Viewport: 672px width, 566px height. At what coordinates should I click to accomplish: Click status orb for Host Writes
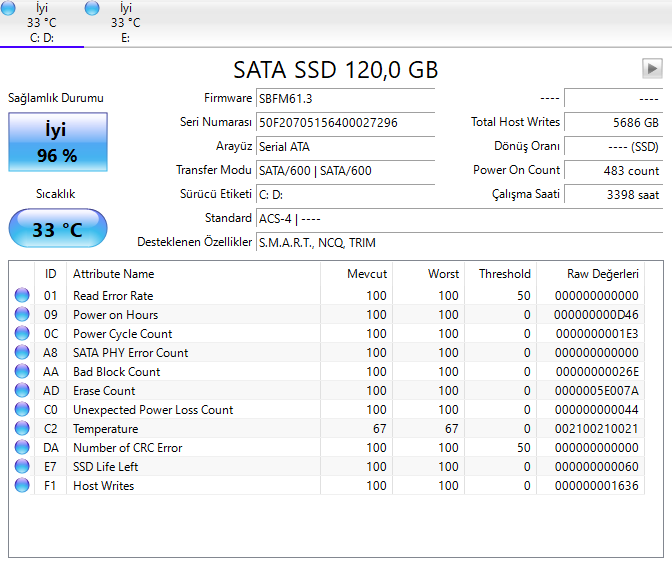(22, 485)
